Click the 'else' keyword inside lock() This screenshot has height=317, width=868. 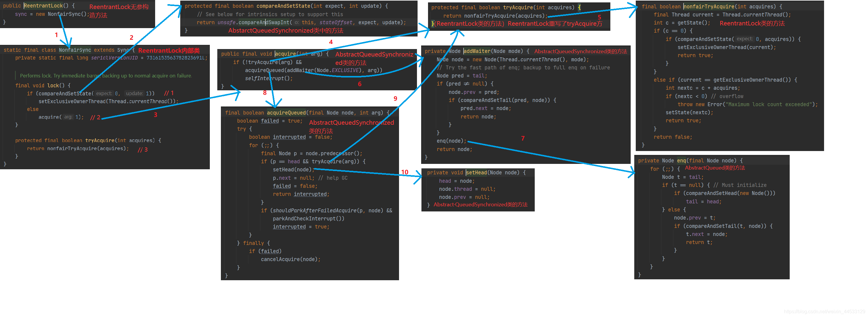[x=33, y=109]
